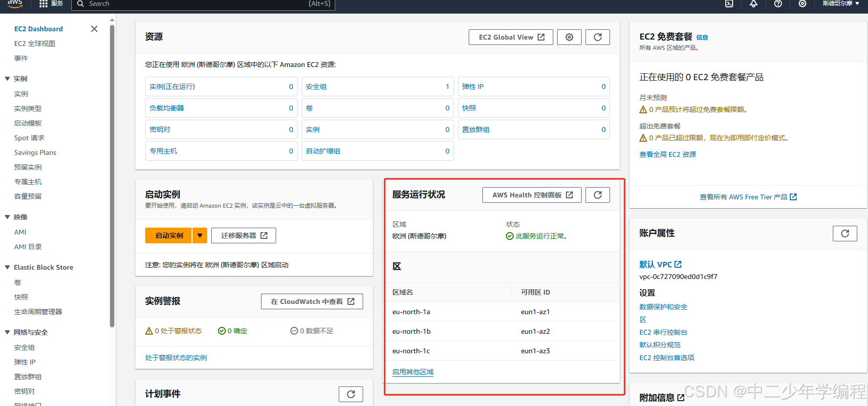
Task: Open 预留实例 in sidebar
Action: [28, 167]
